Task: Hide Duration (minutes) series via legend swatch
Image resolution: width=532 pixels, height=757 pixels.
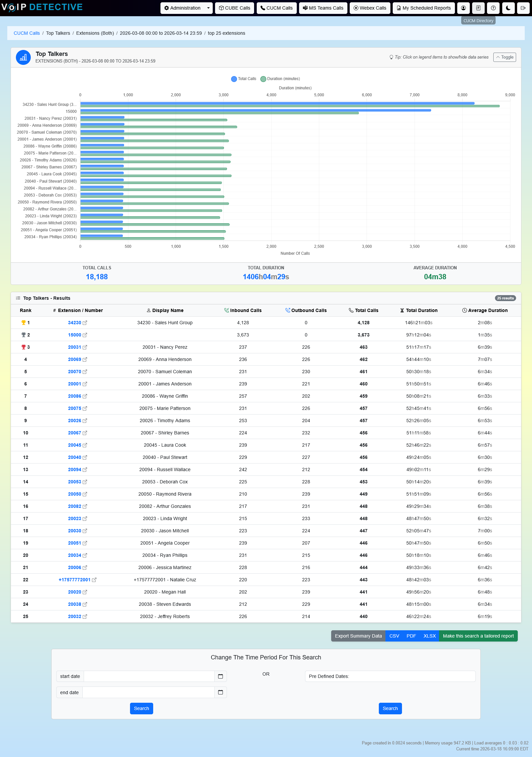Action: 263,79
